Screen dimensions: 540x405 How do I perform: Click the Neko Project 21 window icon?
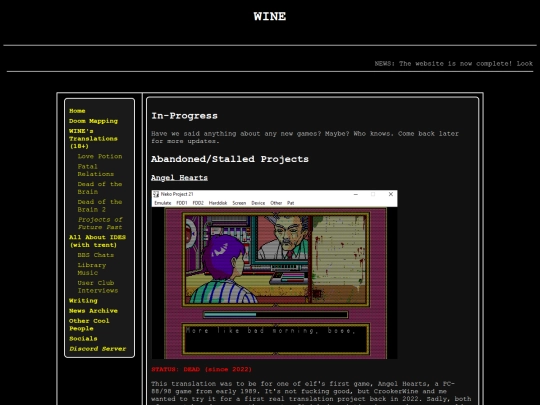(x=156, y=194)
